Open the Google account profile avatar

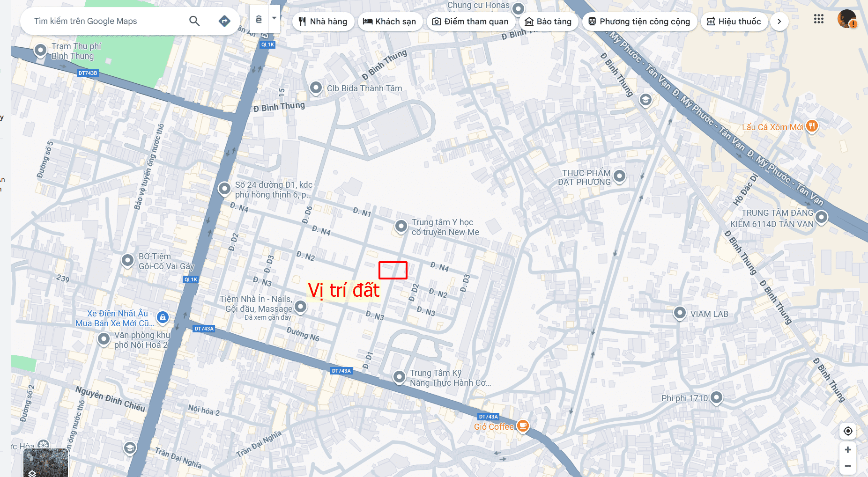847,19
